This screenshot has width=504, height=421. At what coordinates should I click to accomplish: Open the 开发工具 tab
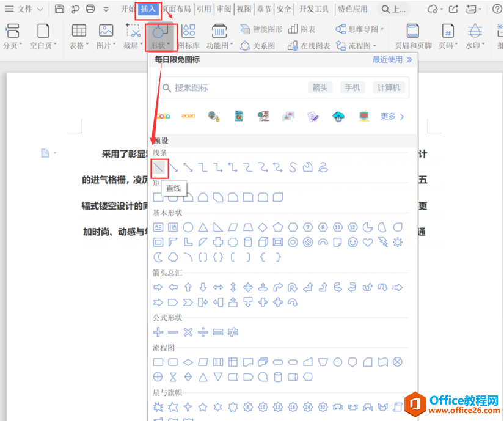314,9
